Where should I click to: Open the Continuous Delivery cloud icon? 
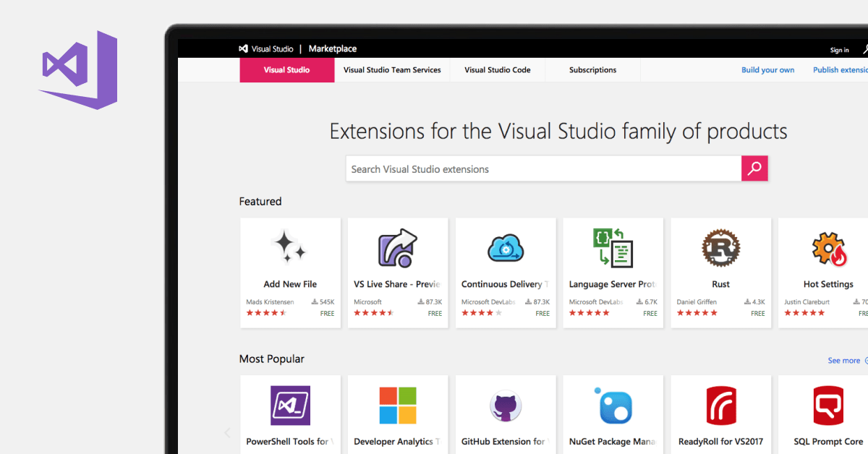coord(506,249)
